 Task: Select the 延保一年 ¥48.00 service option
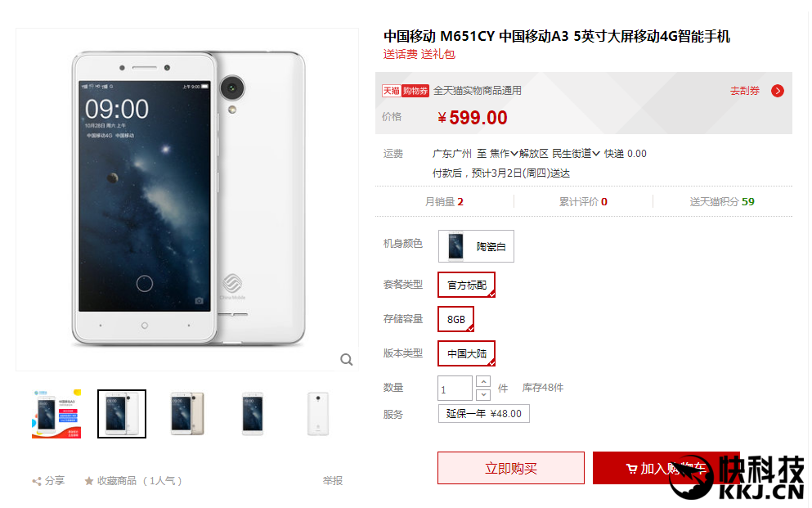click(x=483, y=414)
